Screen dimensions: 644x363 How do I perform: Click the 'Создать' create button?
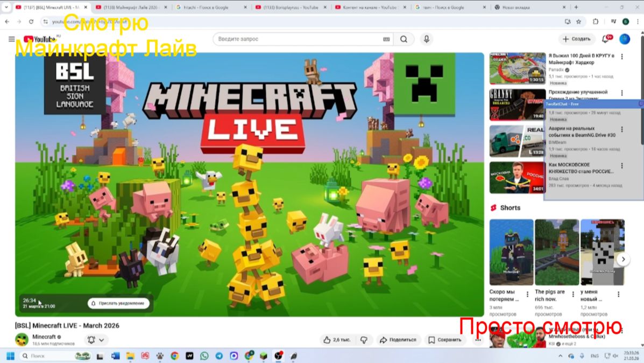(576, 39)
